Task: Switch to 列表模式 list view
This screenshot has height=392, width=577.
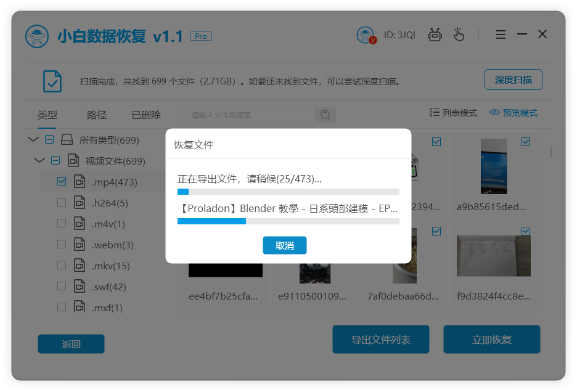Action: [453, 113]
